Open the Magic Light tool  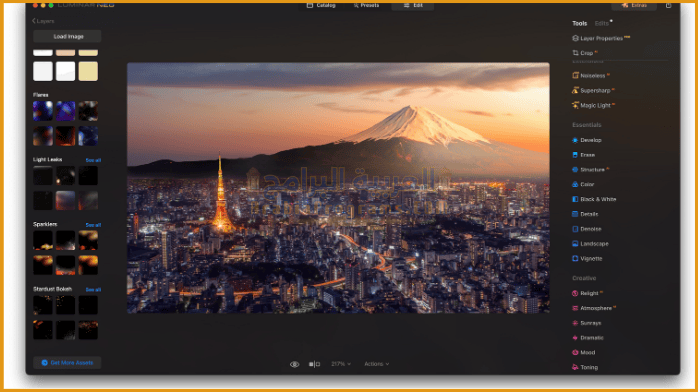click(x=593, y=105)
